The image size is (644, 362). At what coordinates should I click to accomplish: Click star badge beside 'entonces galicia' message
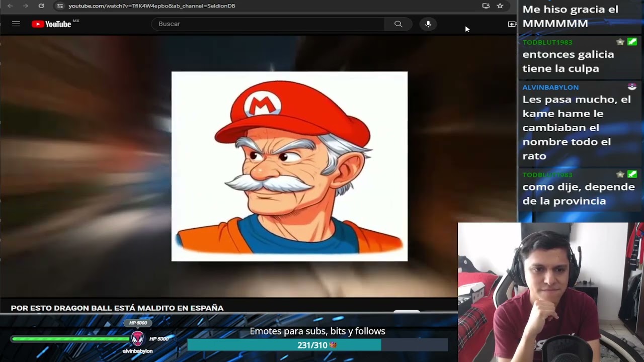(x=620, y=42)
